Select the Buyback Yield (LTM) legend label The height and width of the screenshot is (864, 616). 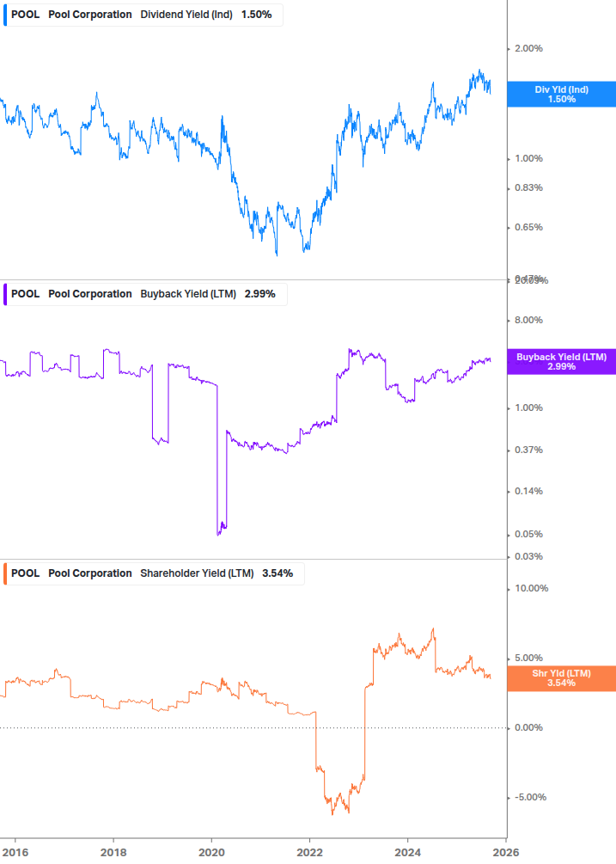[188, 294]
